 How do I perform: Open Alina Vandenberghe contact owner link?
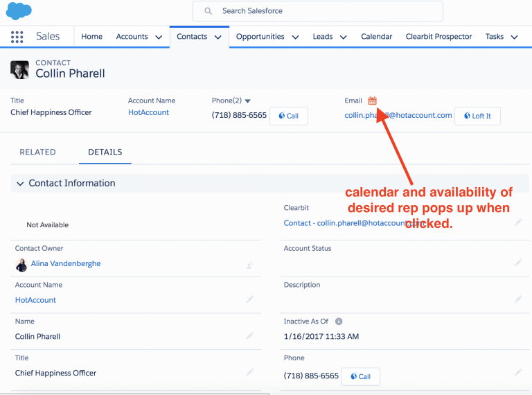pos(66,263)
